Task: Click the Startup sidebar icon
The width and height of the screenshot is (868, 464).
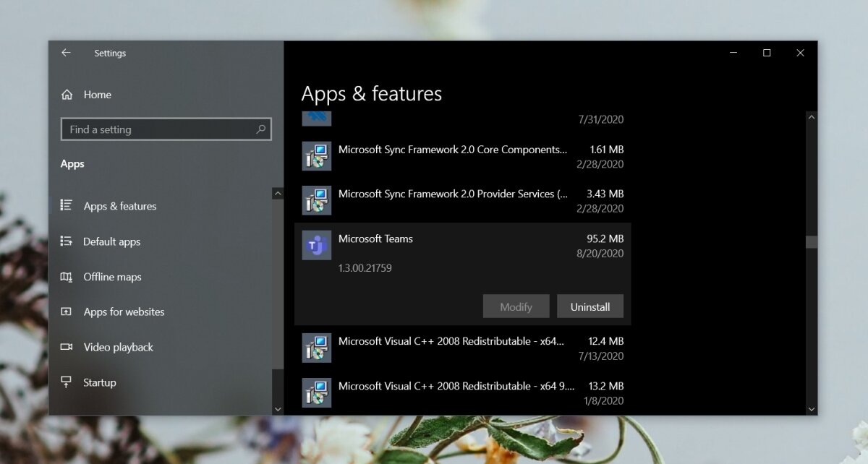Action: coord(67,382)
